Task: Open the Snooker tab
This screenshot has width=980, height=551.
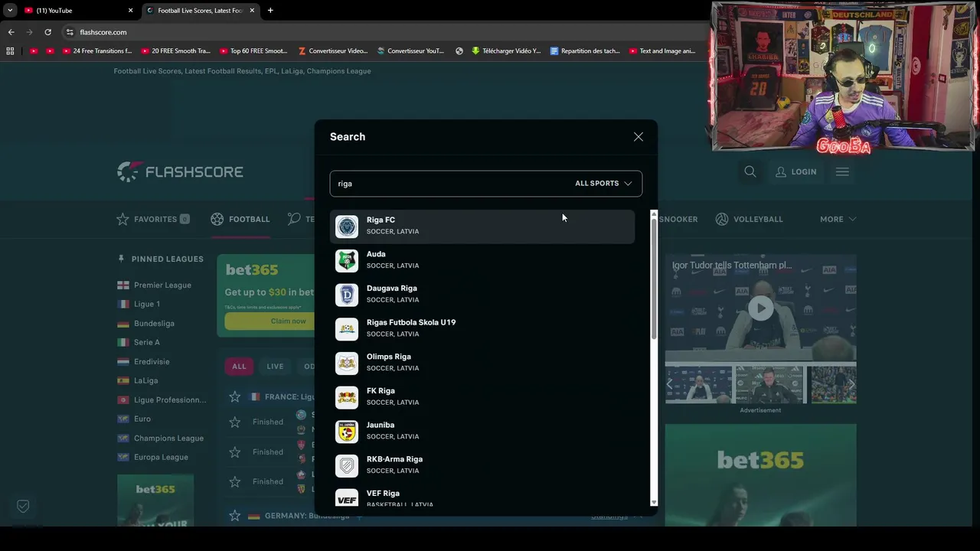Action: tap(678, 219)
